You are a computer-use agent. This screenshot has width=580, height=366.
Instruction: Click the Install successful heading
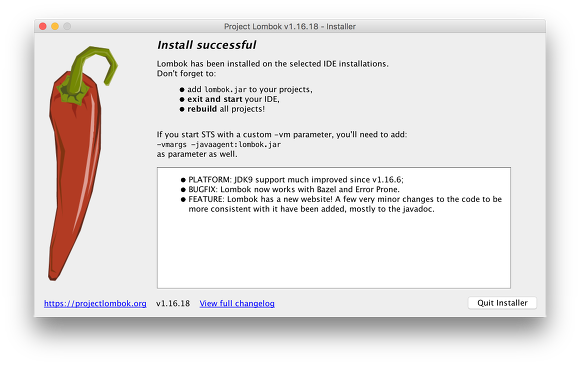pos(206,45)
